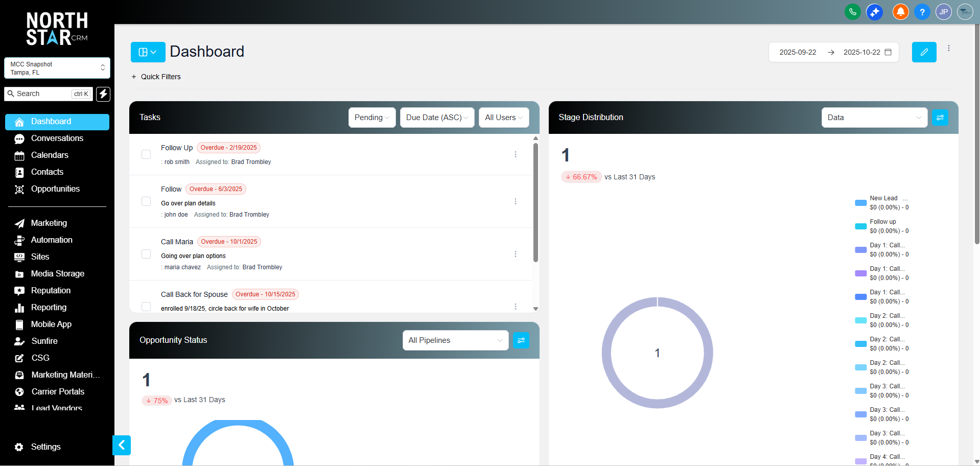Add a Quick Filter
Screen dimensions: 980x466
(x=156, y=77)
